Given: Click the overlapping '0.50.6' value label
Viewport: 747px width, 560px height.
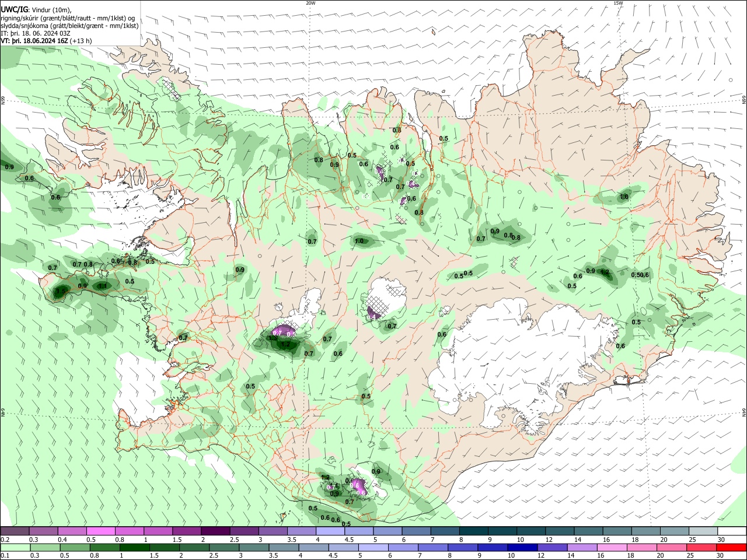Looking at the screenshot, I should click(640, 275).
